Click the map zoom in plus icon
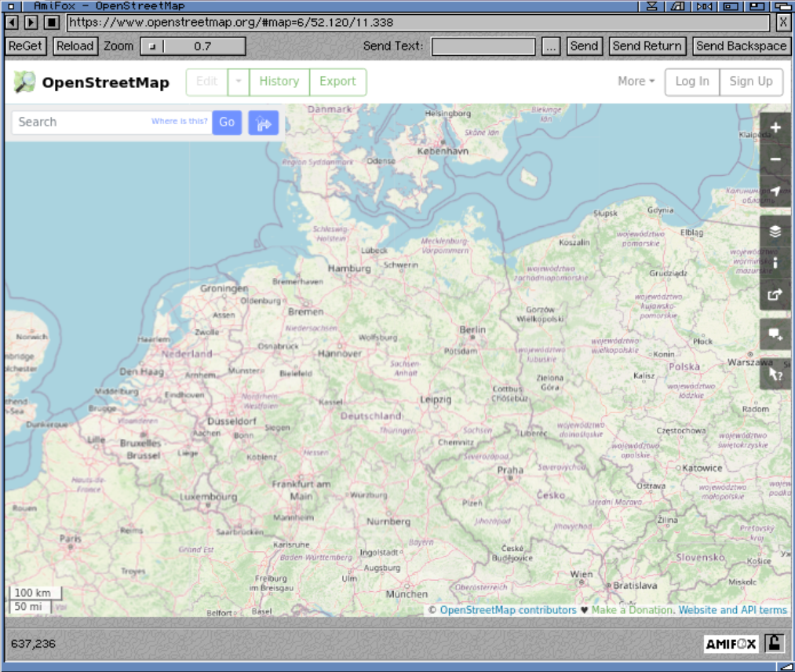This screenshot has width=795, height=672. point(775,128)
